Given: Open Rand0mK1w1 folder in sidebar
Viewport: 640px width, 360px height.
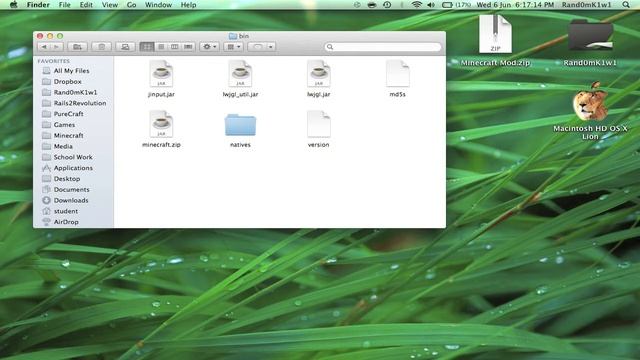Looking at the screenshot, I should [x=75, y=92].
